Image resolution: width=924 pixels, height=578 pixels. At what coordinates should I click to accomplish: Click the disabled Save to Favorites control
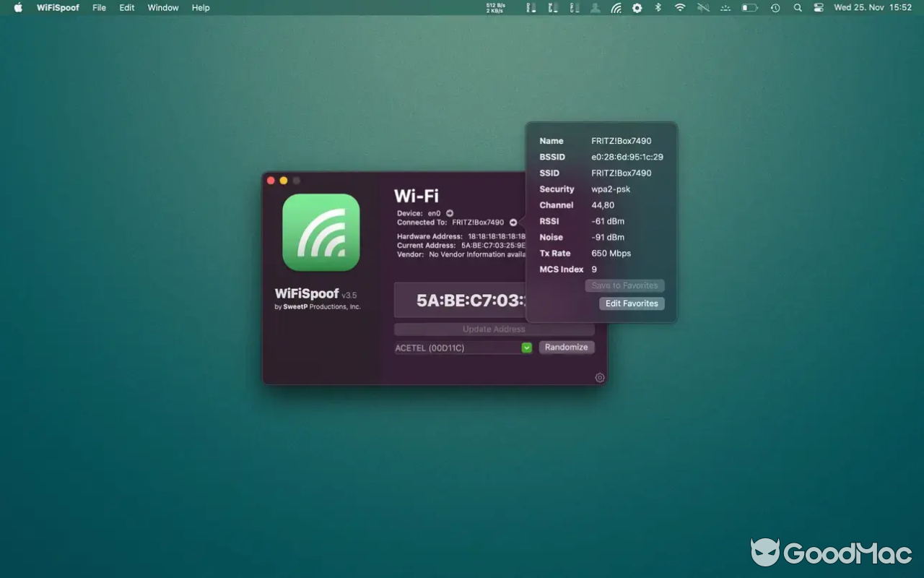pos(624,285)
